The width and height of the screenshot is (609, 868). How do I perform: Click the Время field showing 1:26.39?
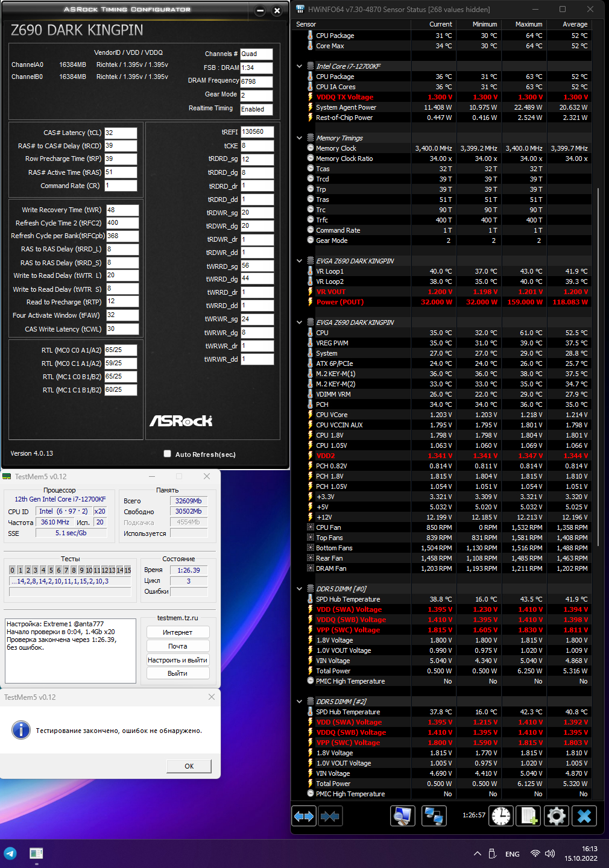[x=189, y=570]
